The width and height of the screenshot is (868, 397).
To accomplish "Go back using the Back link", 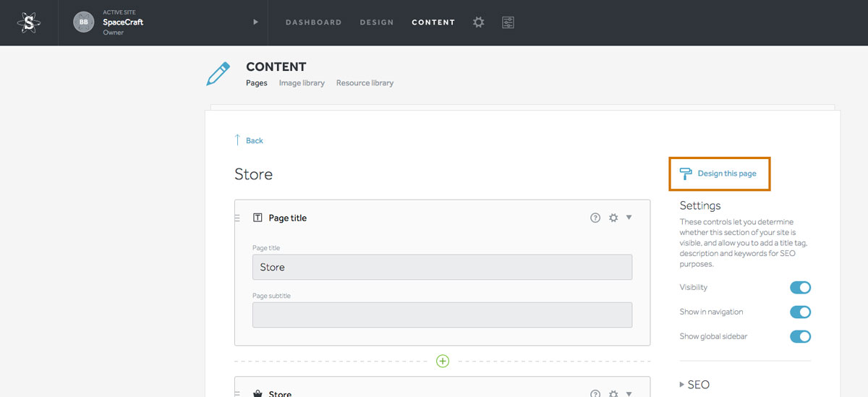I will (x=248, y=140).
